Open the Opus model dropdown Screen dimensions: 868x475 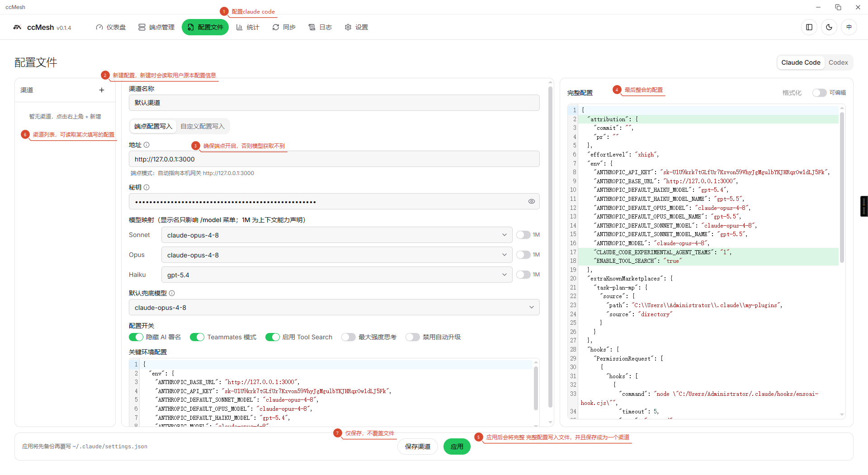click(x=337, y=255)
